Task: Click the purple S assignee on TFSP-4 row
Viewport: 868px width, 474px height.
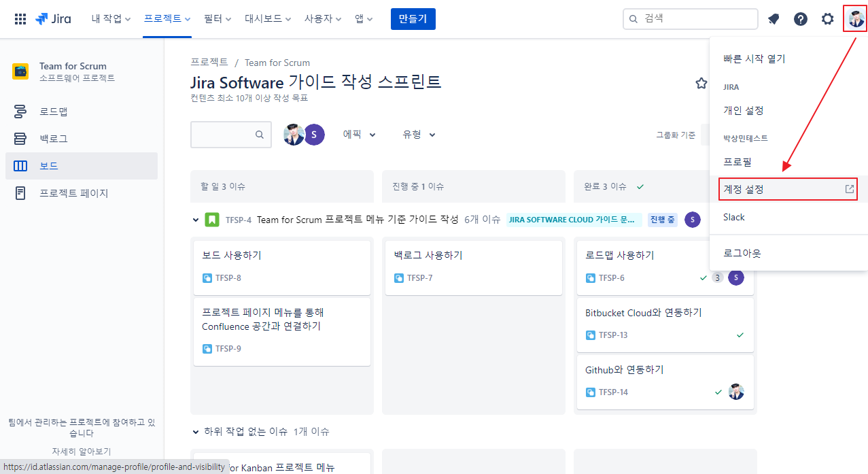Action: tap(693, 220)
